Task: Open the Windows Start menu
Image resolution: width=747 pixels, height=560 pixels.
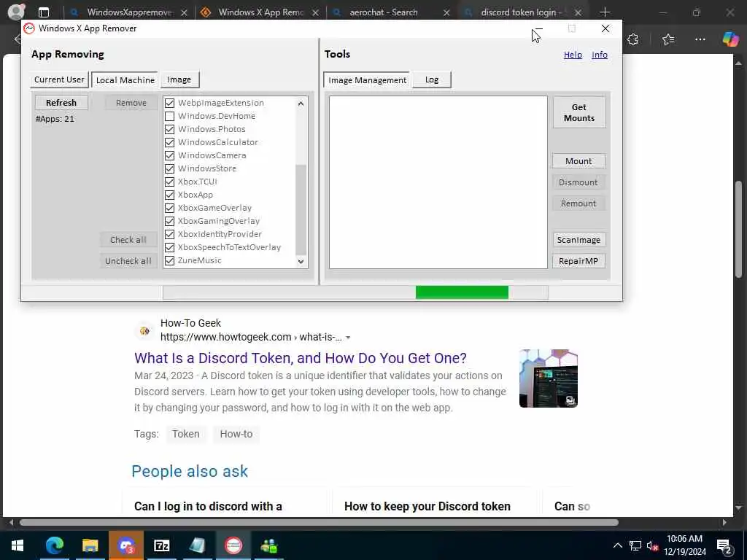Action: 18,545
